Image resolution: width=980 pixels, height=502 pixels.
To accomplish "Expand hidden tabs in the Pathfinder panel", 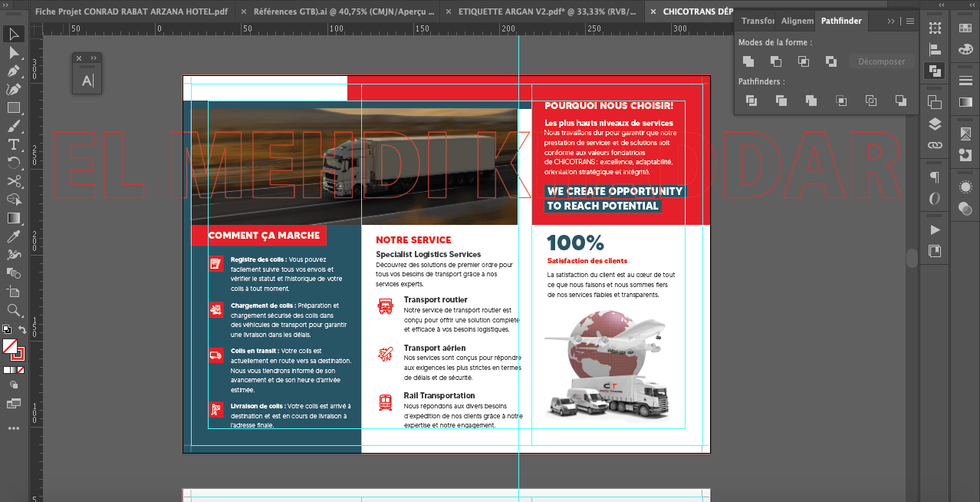I will [x=891, y=21].
